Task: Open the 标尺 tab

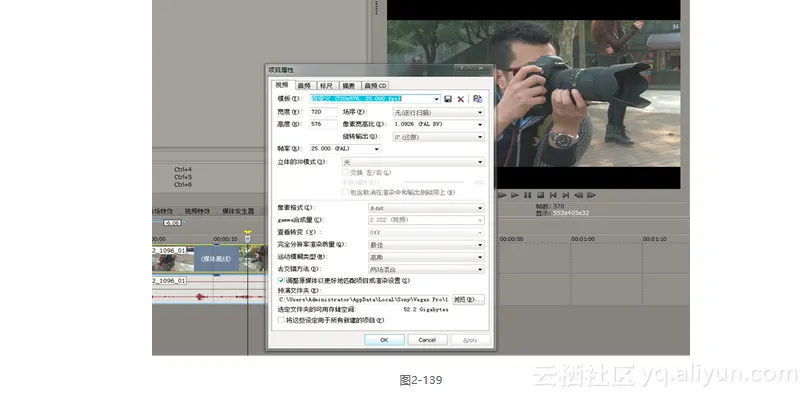Action: 327,86
